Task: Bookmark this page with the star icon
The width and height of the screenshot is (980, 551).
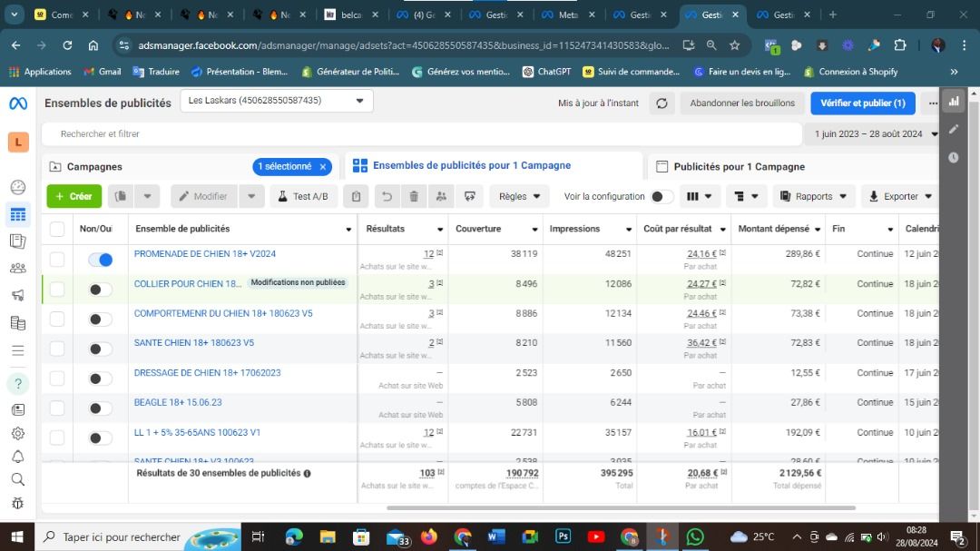Action: pyautogui.click(x=735, y=45)
